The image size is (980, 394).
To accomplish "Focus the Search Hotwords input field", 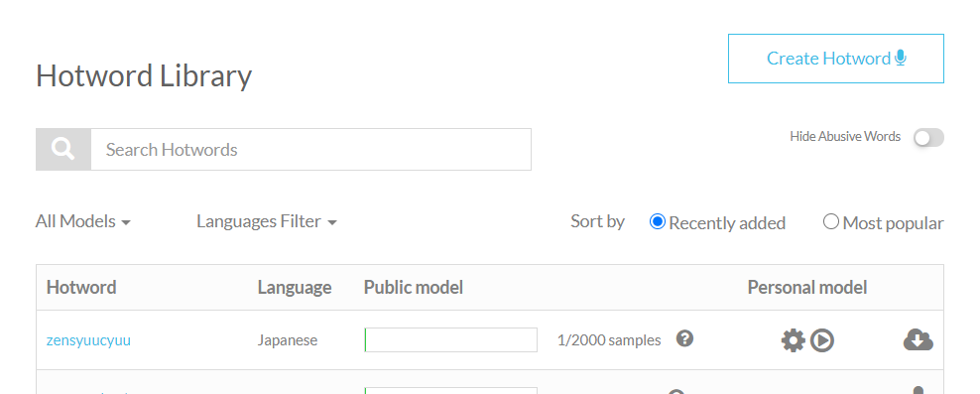I will (x=311, y=150).
